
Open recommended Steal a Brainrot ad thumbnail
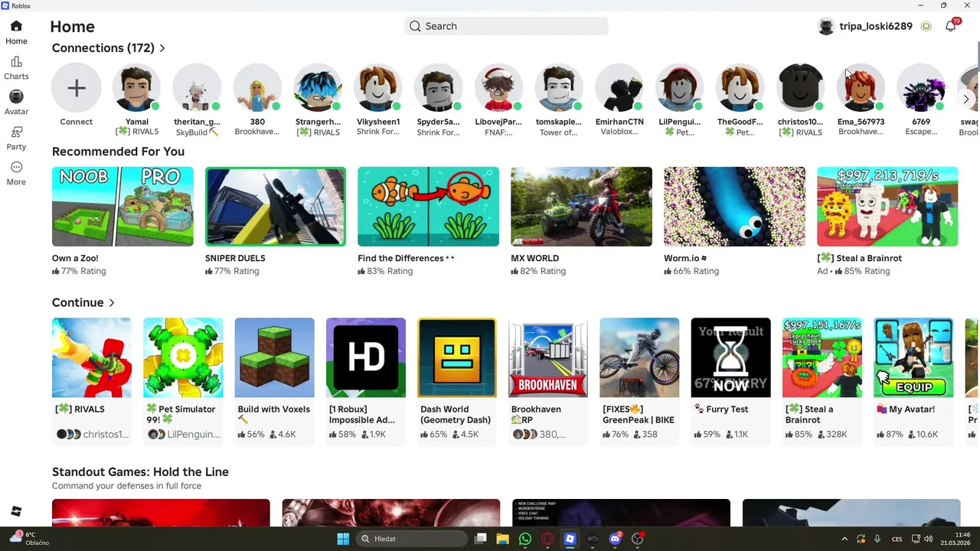887,207
